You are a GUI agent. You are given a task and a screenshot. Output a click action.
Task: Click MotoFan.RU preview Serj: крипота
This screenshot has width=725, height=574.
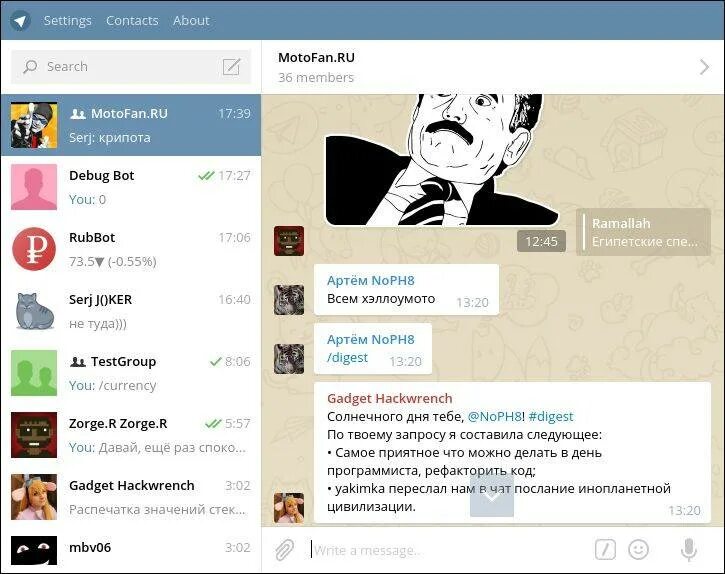pos(110,137)
